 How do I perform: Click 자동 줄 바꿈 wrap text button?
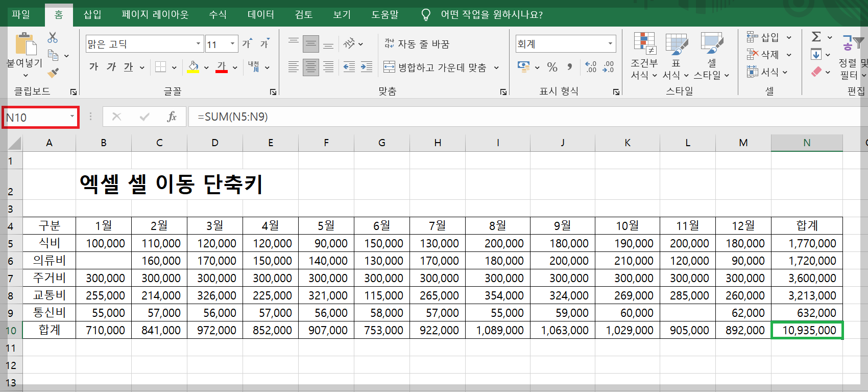417,44
